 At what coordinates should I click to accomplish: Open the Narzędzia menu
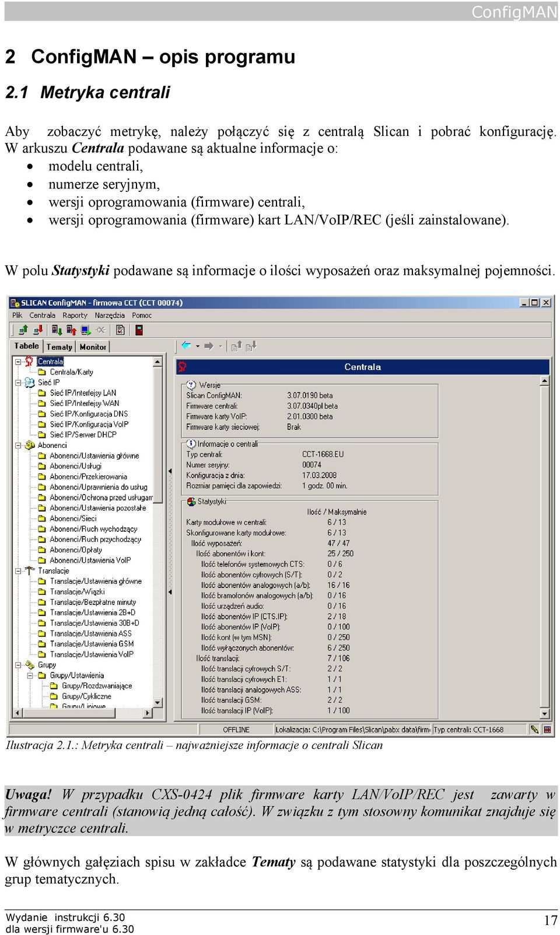click(x=110, y=315)
